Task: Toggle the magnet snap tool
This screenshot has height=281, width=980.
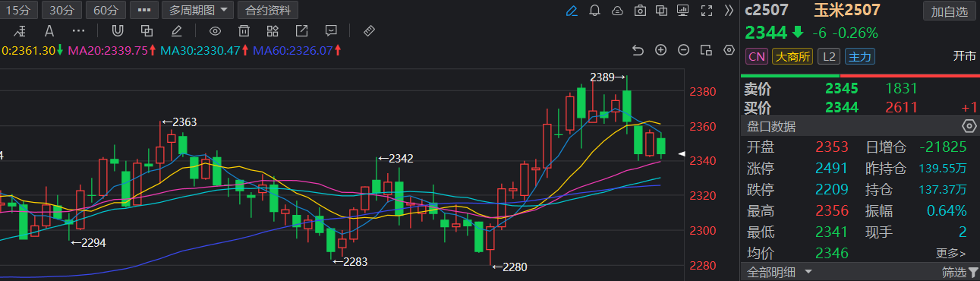Action: click(x=118, y=31)
